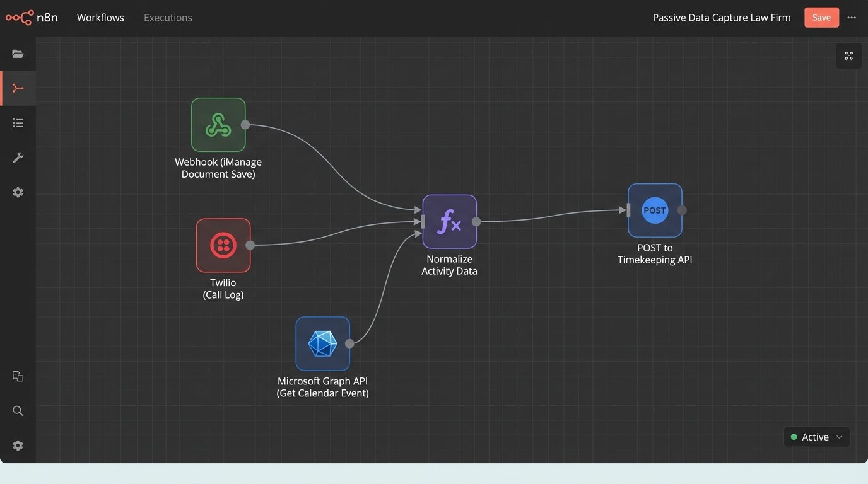Click the Passive Data Capture Law Firm title
Screen dimensions: 868x484
[721, 18]
